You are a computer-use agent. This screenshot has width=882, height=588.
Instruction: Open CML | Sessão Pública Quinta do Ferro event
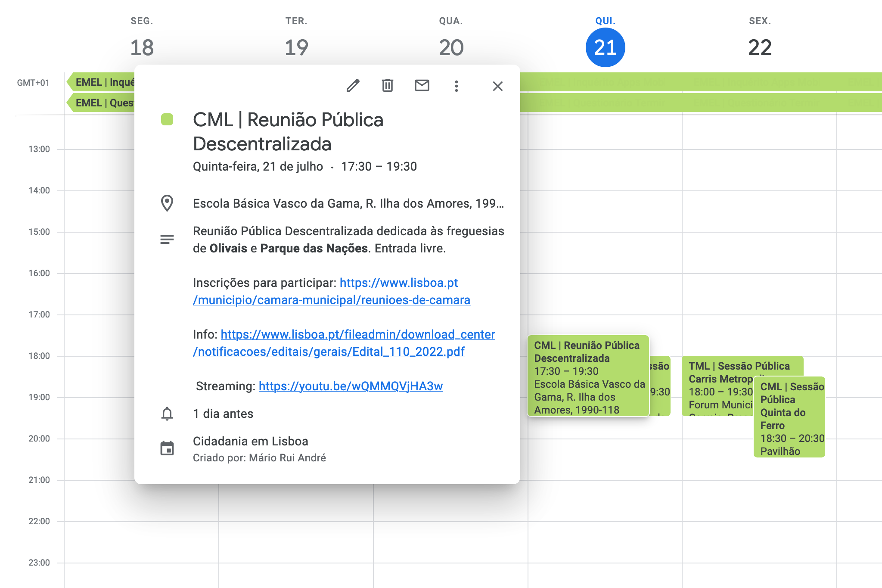tap(789, 417)
